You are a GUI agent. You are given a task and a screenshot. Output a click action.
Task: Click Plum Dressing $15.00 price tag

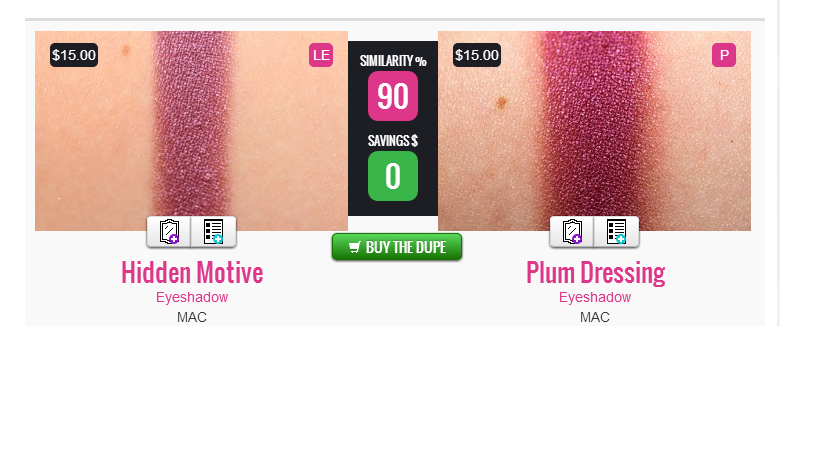click(477, 55)
